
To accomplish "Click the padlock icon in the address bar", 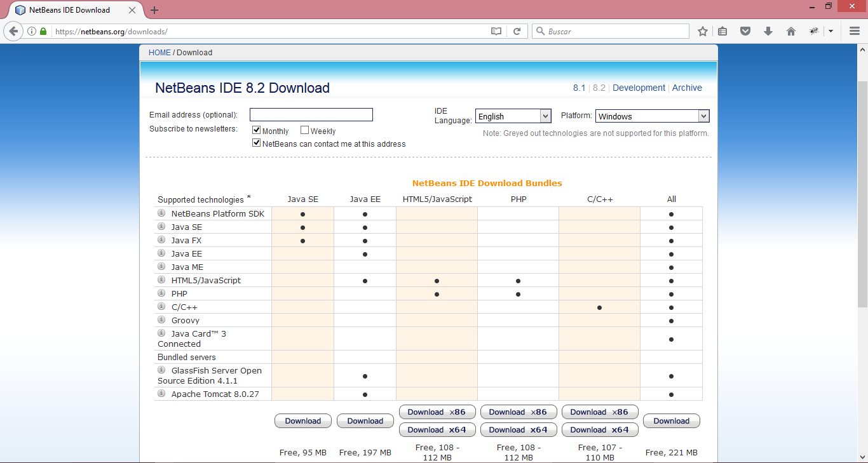I will (42, 30).
